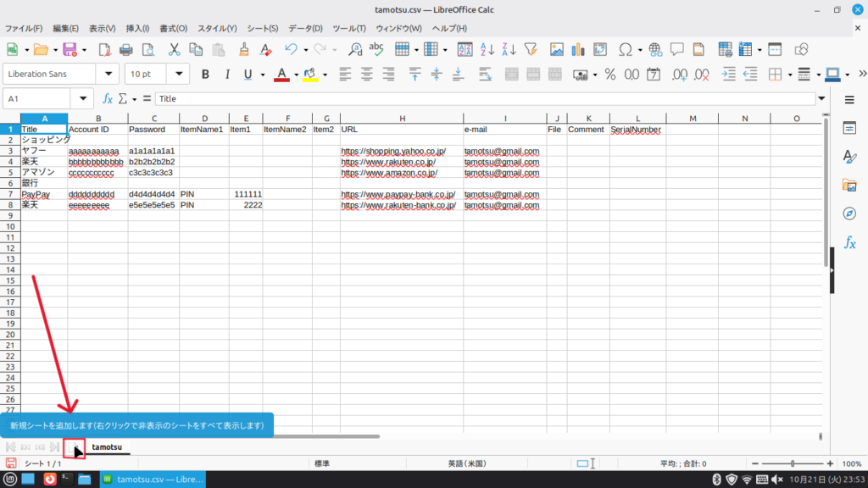Click the Sort Ascending icon
This screenshot has height=488, width=868.
tap(487, 49)
